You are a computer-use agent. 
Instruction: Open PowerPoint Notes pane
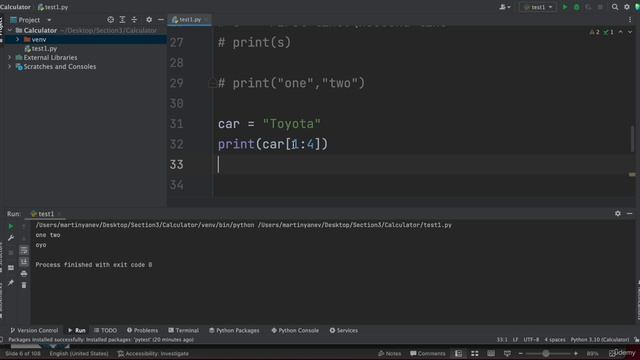[389, 353]
